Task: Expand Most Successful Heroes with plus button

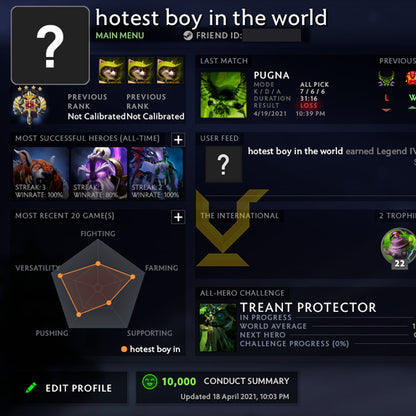Action: [178, 139]
